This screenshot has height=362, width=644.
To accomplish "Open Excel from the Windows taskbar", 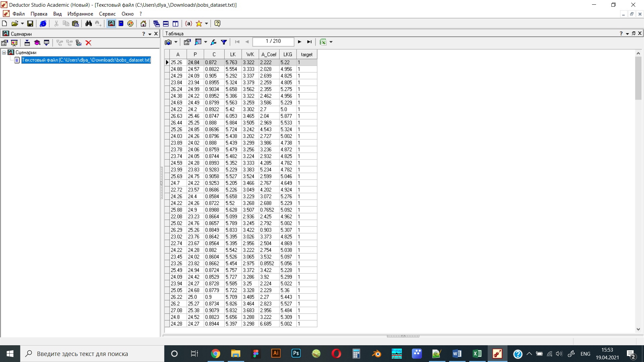I will (477, 354).
